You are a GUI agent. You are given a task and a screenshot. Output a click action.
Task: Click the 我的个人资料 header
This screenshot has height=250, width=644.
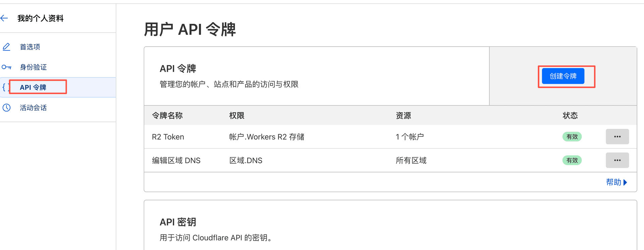pyautogui.click(x=40, y=18)
